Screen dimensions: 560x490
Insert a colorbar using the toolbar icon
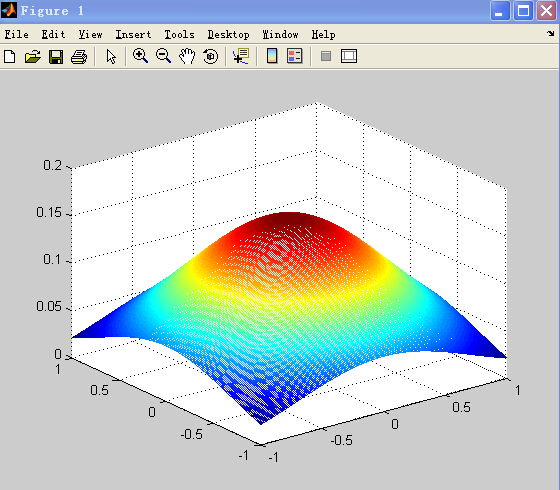[x=272, y=56]
